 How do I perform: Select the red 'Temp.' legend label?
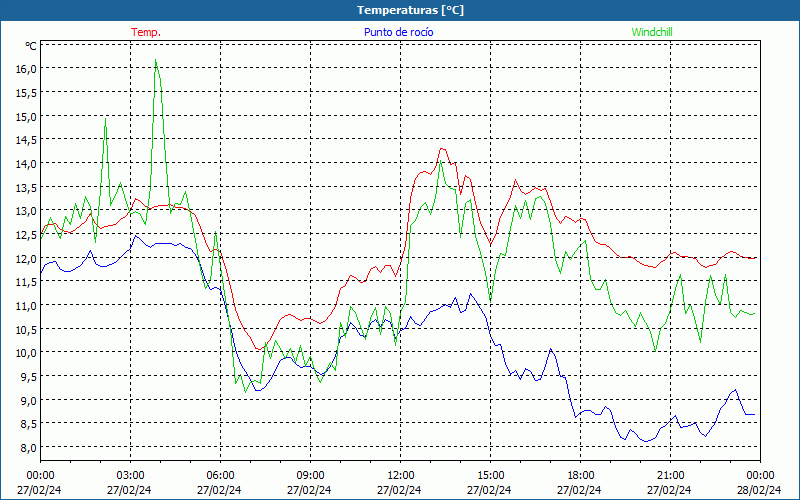[x=146, y=32]
